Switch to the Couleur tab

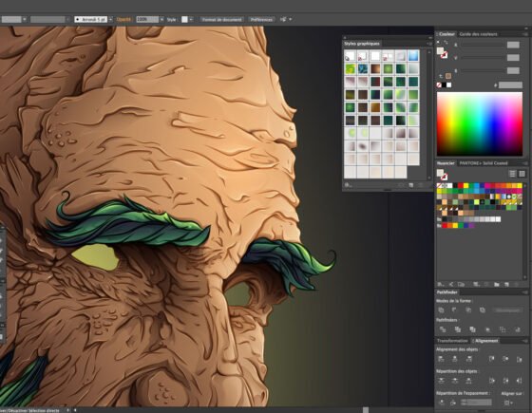(x=446, y=34)
